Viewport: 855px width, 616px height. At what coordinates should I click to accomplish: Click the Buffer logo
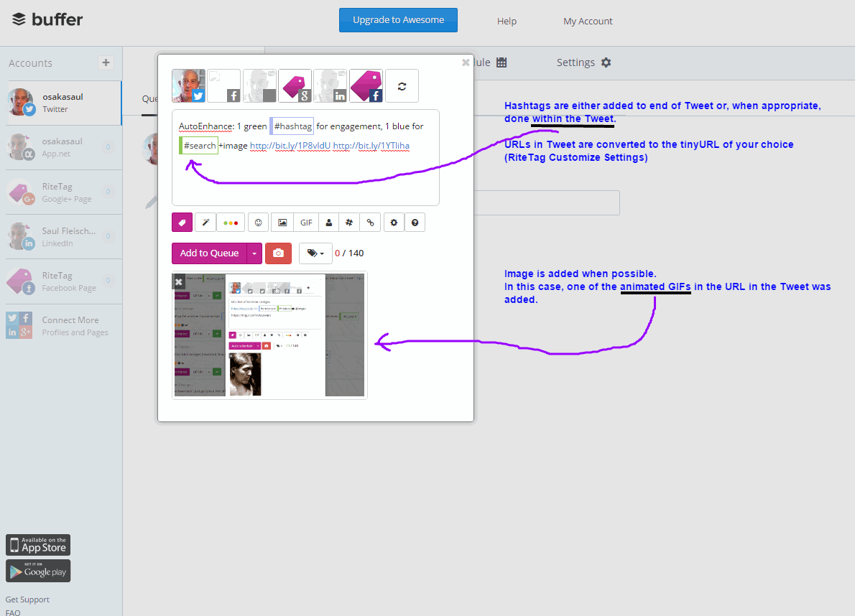point(47,19)
